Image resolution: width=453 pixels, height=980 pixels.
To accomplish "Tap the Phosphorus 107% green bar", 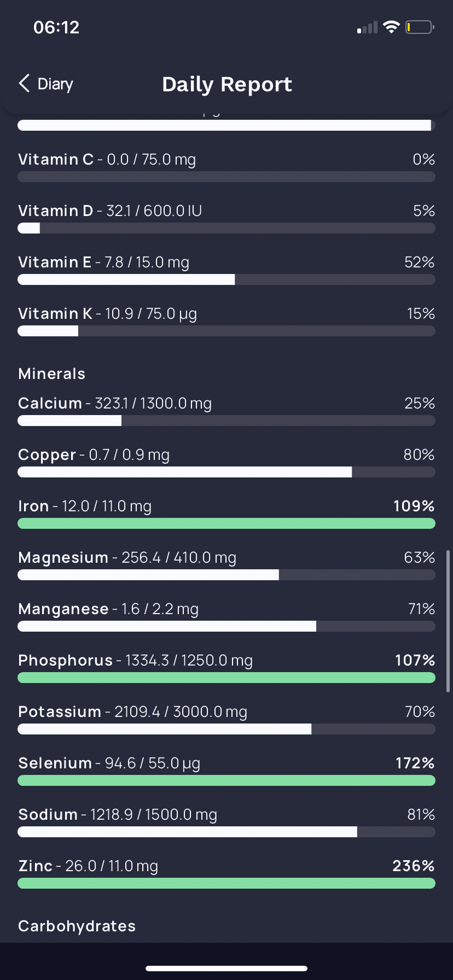I will tap(226, 678).
